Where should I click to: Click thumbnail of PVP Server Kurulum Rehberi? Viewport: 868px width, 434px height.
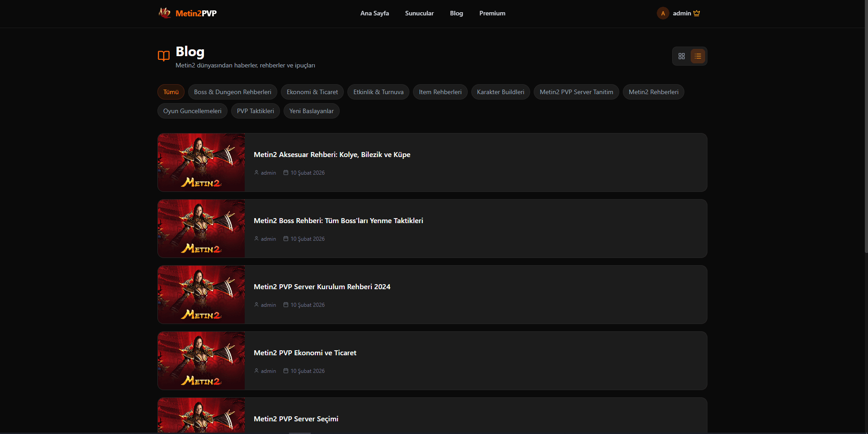coord(201,295)
